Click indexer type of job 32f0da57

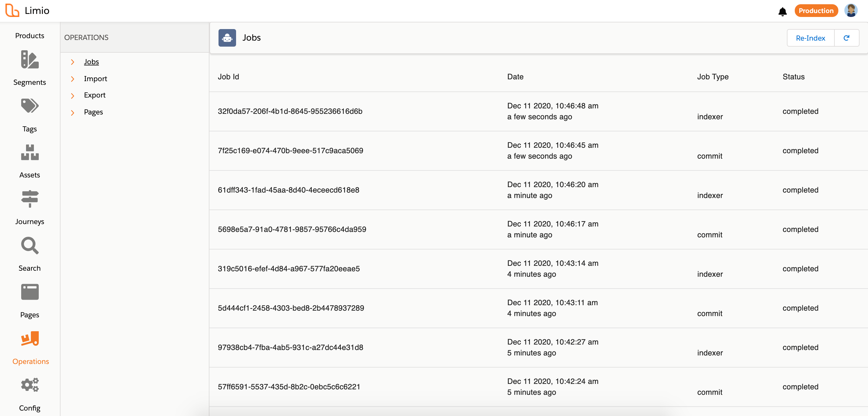(710, 117)
